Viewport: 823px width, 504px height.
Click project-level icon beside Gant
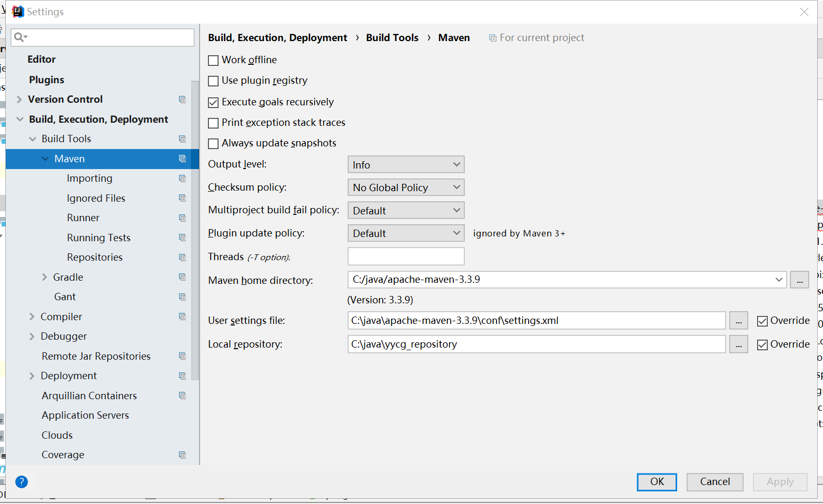pos(182,297)
